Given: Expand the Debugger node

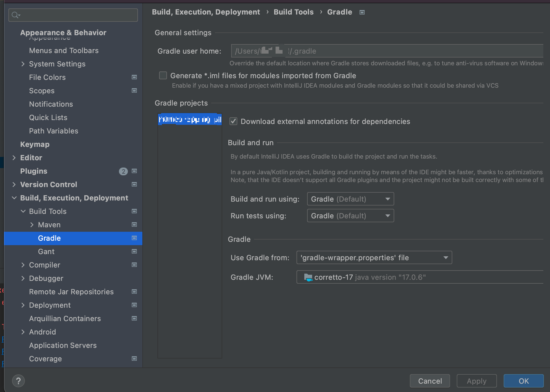Looking at the screenshot, I should coord(23,278).
